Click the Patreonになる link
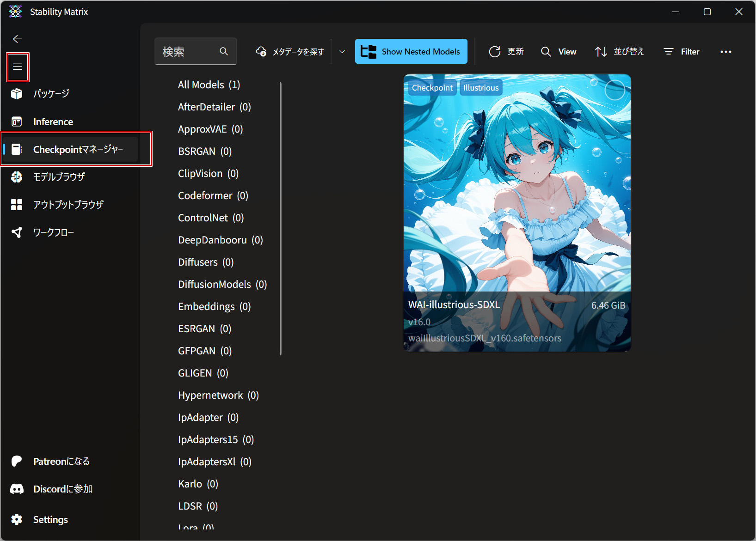Image resolution: width=756 pixels, height=541 pixels. tap(61, 462)
